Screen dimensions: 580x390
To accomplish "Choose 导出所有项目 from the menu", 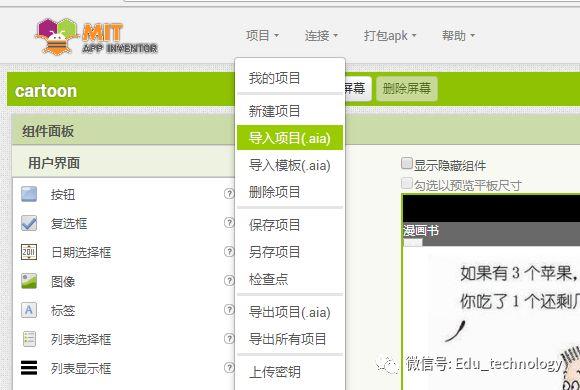I will click(x=290, y=339).
